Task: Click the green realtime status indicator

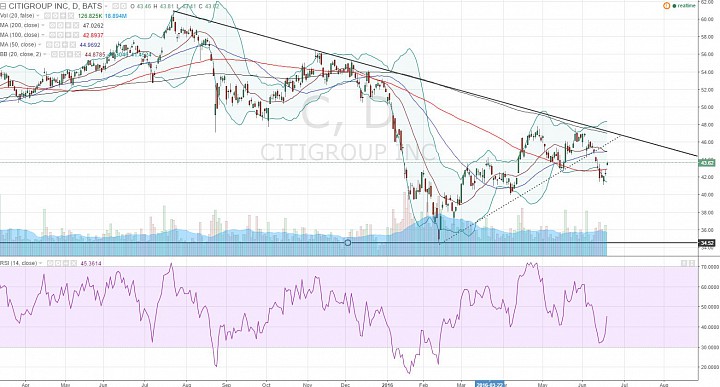Action: tap(684, 6)
